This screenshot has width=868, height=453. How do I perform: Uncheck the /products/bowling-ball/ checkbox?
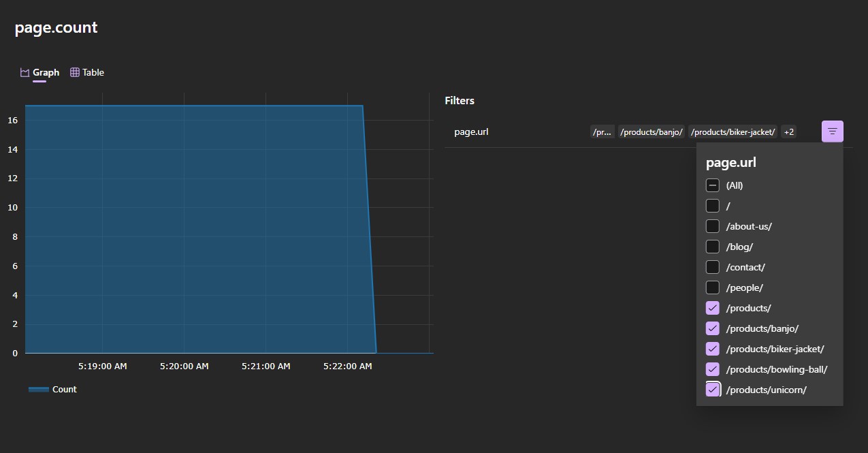(x=712, y=369)
